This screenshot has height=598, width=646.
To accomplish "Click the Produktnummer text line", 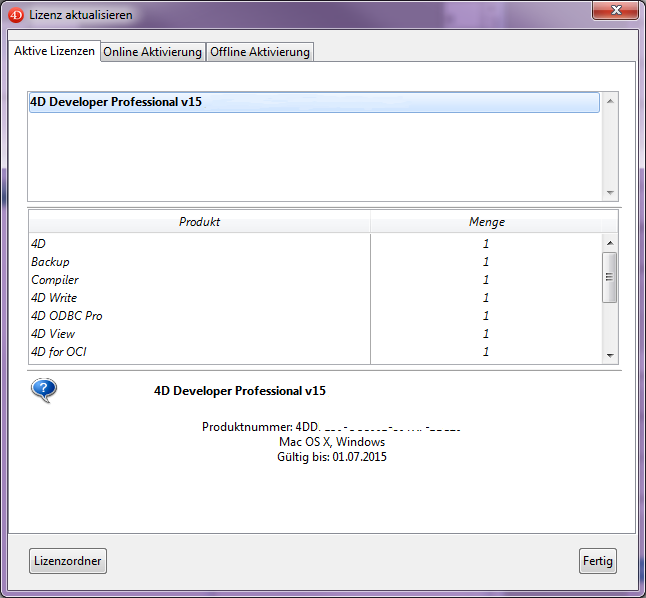I will click(x=331, y=427).
